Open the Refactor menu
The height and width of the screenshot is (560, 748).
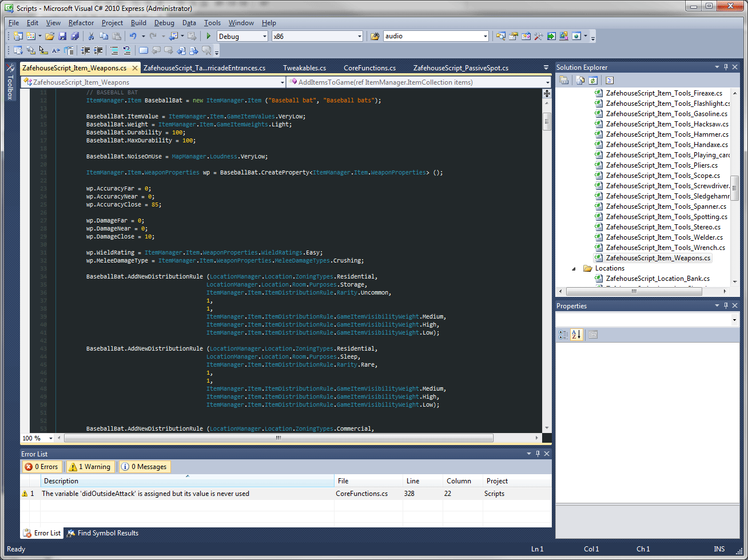(81, 23)
